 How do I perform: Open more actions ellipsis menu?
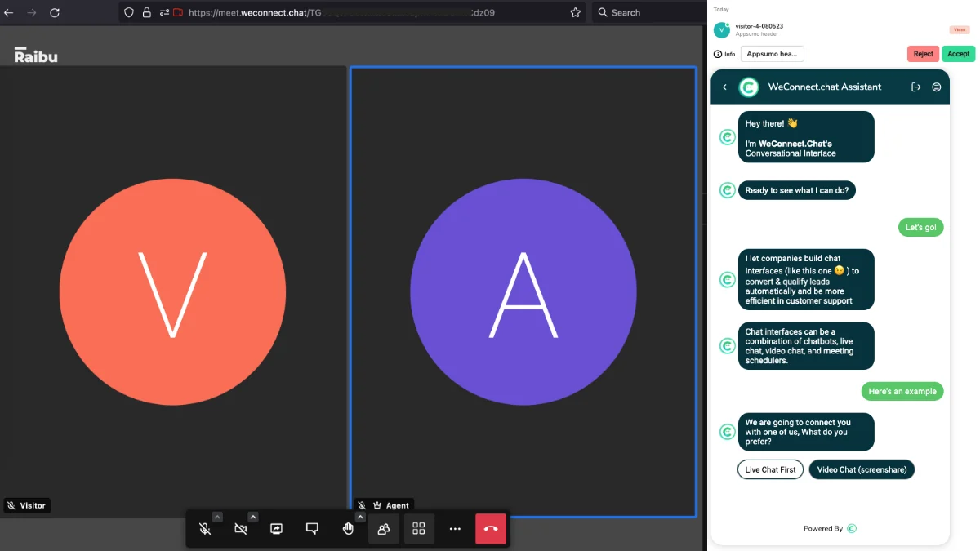pyautogui.click(x=455, y=529)
